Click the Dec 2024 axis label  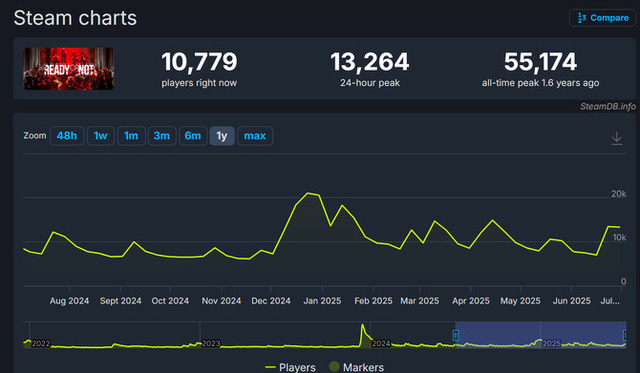click(x=271, y=301)
